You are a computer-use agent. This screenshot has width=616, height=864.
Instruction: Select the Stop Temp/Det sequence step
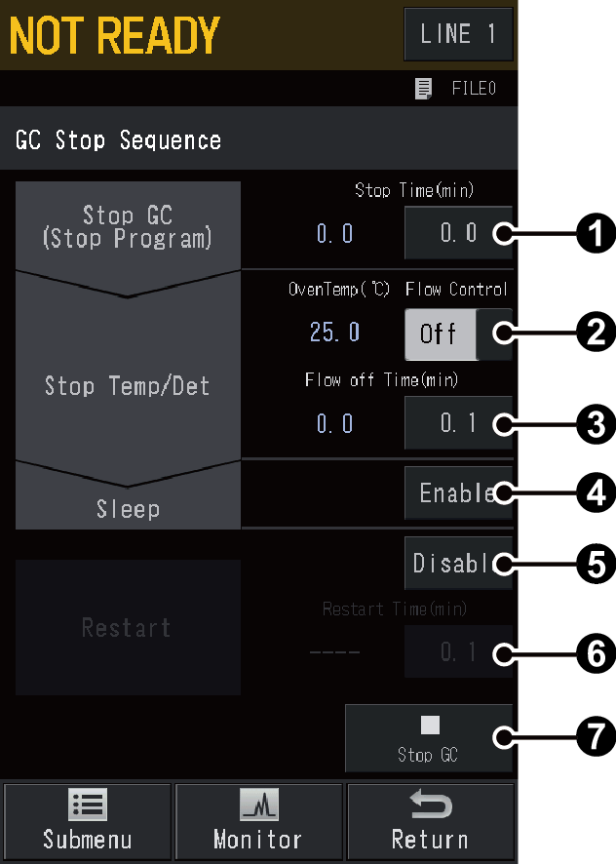pyautogui.click(x=128, y=386)
